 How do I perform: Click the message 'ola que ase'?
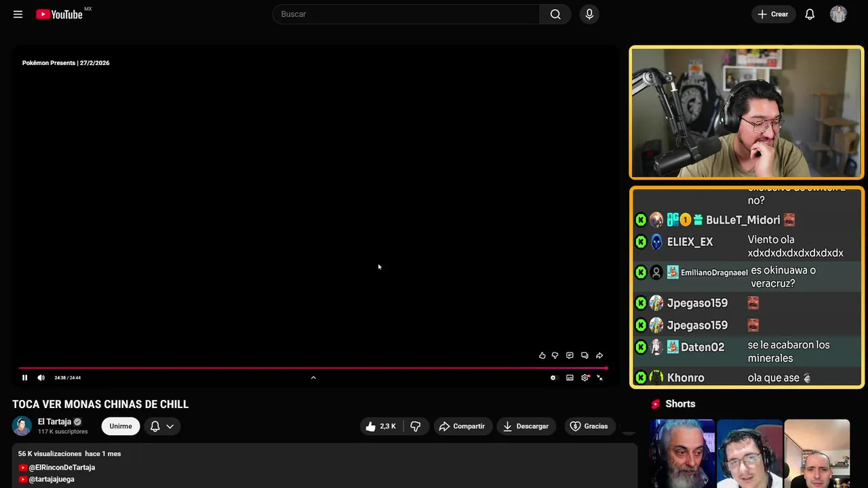(774, 378)
